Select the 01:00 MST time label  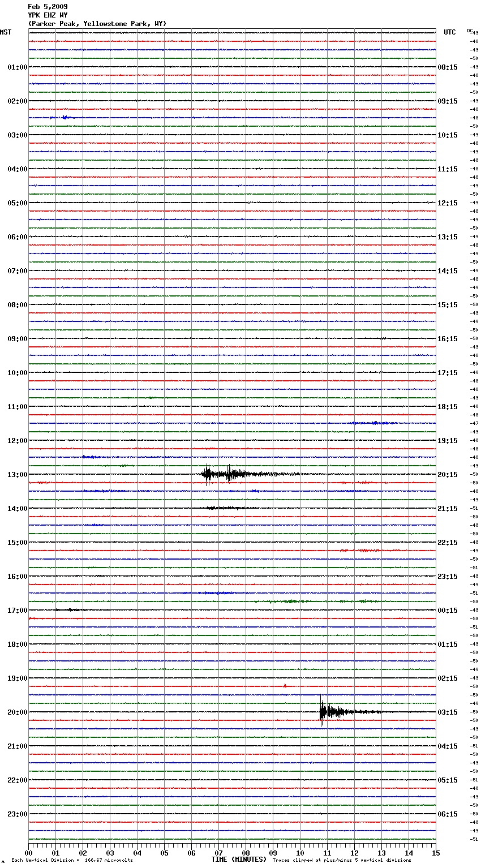coord(18,67)
